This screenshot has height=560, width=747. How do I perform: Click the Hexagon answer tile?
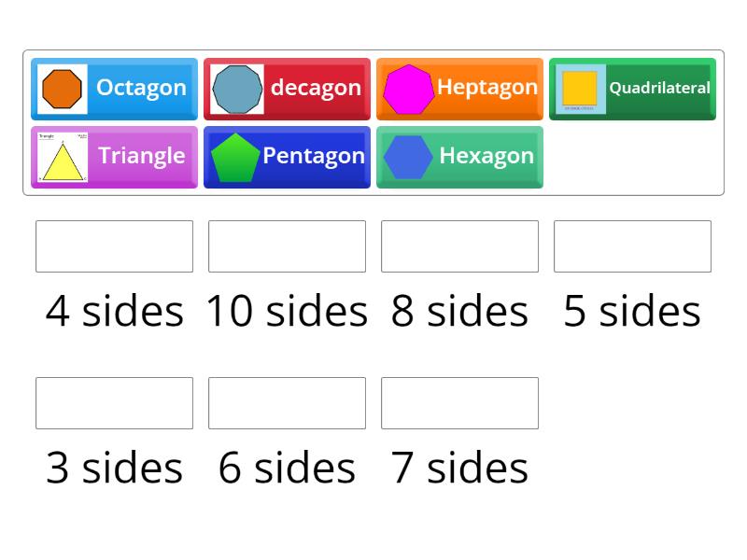click(x=459, y=156)
